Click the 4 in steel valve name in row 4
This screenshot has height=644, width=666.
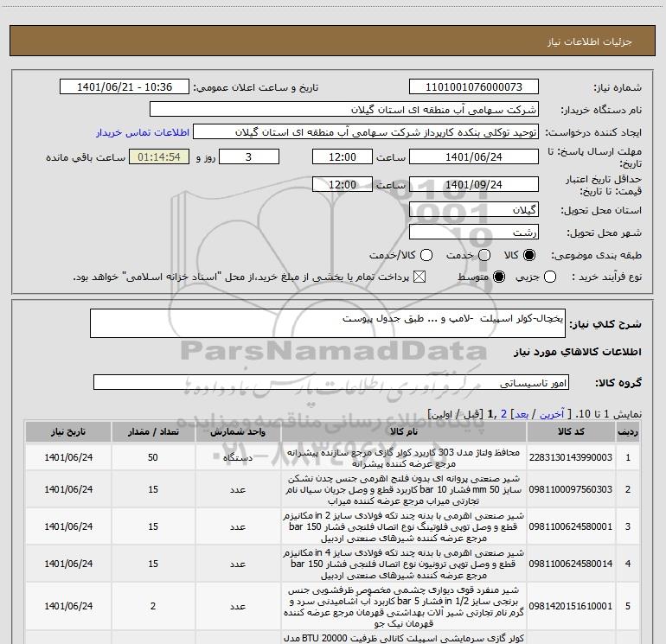[x=404, y=564]
